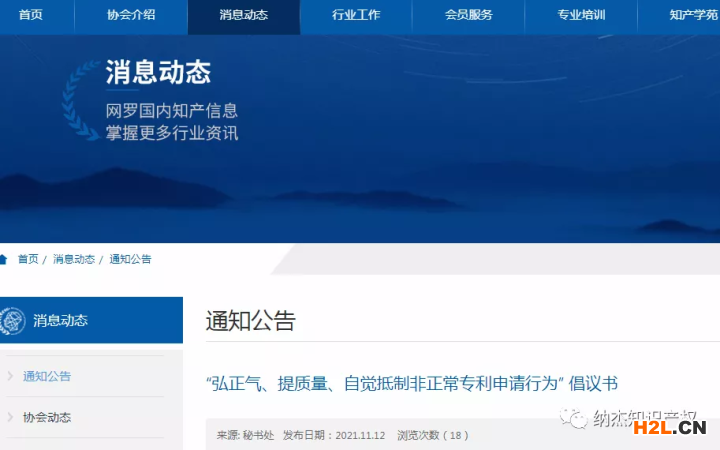Select 协会动态 in the left sidebar
Viewport: 720px width, 450px height.
[x=47, y=417]
